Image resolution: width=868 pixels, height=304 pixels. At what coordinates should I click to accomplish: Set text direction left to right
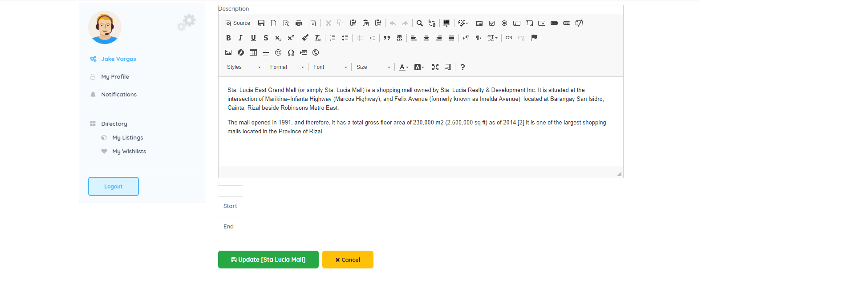coord(466,38)
